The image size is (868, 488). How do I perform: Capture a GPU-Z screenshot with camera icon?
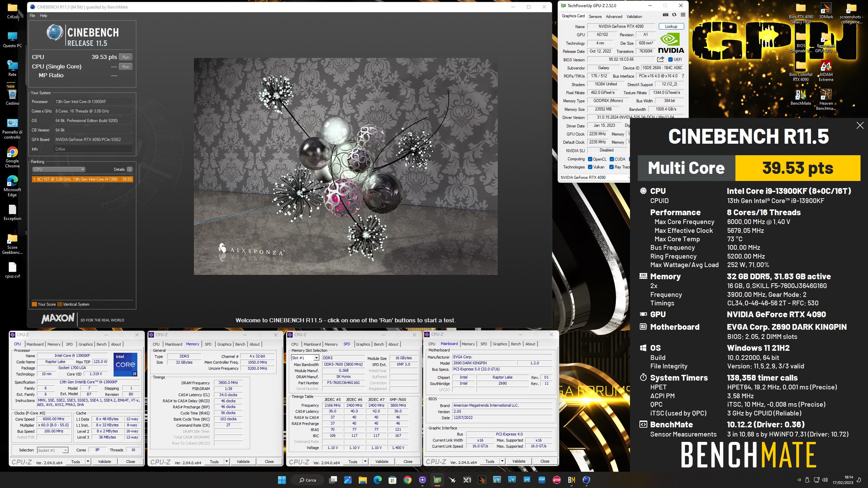(666, 15)
